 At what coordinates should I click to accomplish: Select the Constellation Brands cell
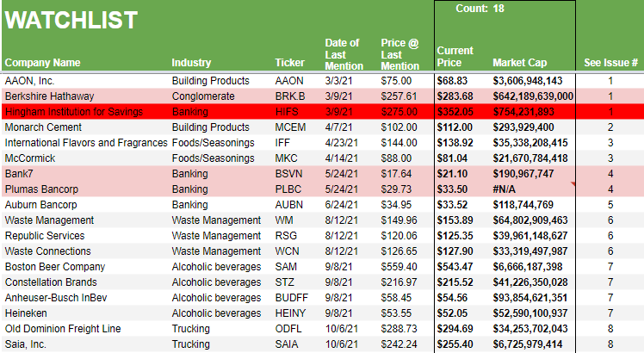(x=51, y=282)
